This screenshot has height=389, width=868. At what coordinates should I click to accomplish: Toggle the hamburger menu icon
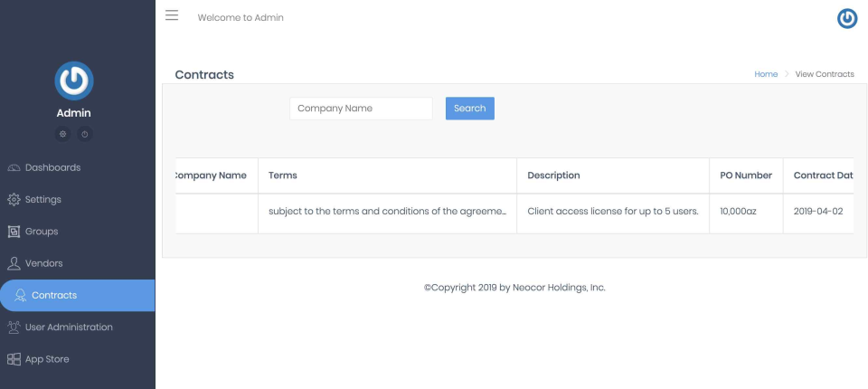point(172,15)
